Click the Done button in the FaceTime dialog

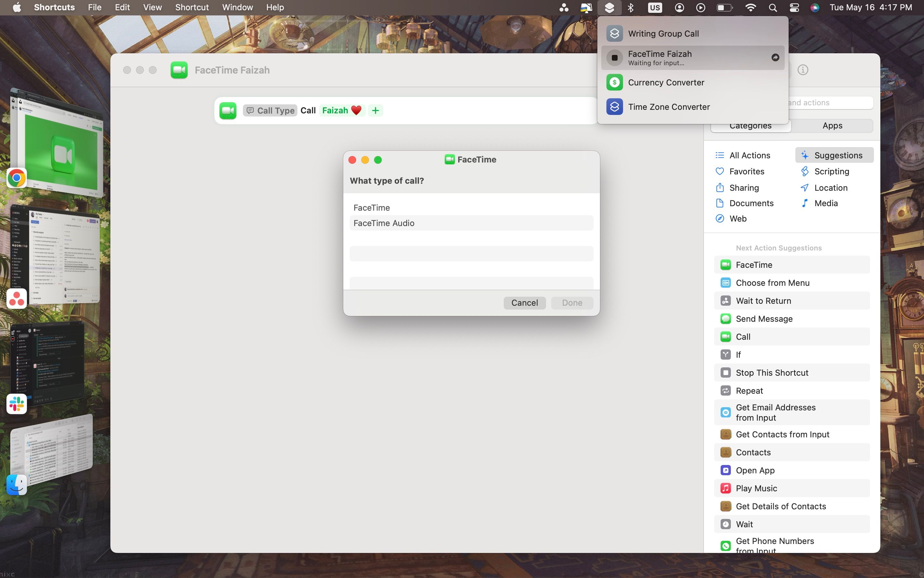[x=572, y=303]
